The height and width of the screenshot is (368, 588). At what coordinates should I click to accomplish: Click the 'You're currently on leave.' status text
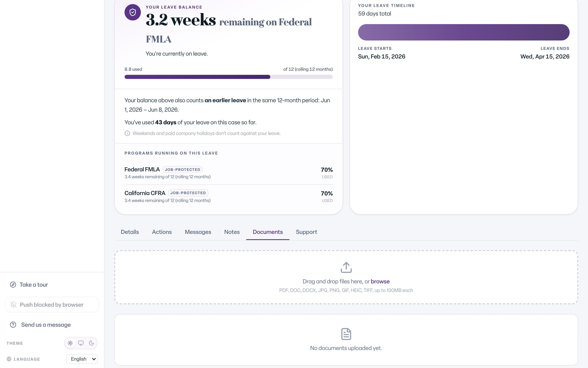177,54
